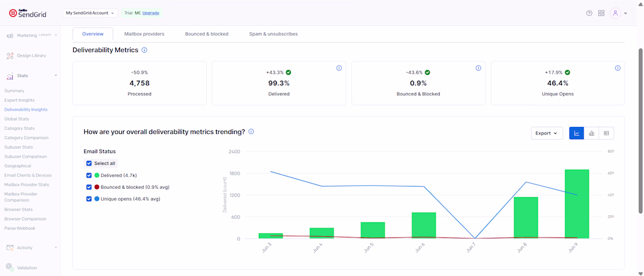Open the user profile avatar icon
Screen dimensions: 644x276
[x=615, y=13]
